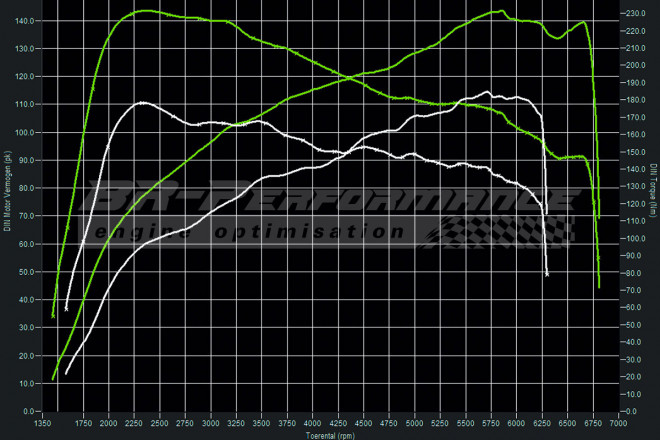
Task: Click the white torque curve peak near 2300 rpm
Action: tap(142, 103)
